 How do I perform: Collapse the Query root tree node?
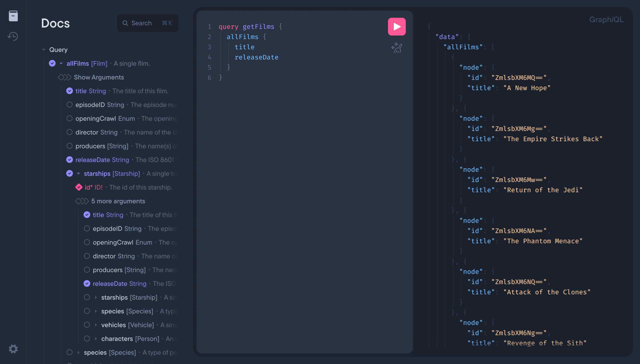coord(44,50)
